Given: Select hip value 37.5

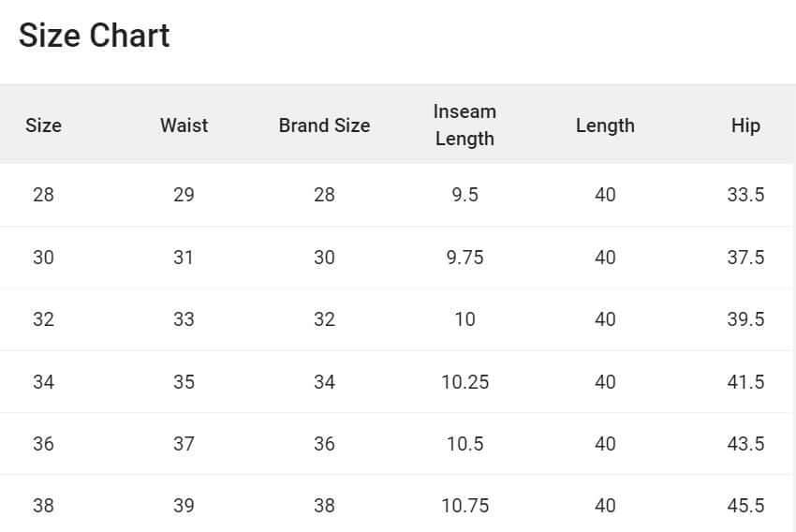Looking at the screenshot, I should [745, 257].
